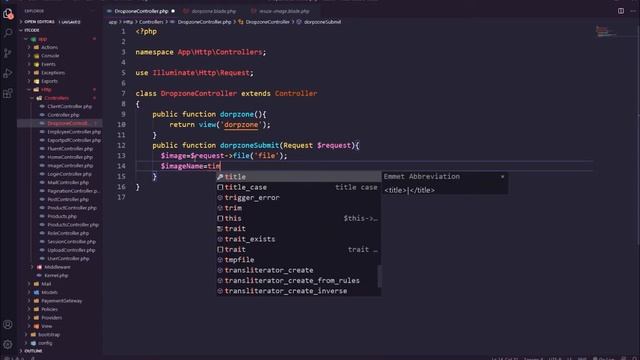640x360 pixels.
Task: Select the transliterator_create suggestion
Action: (298, 270)
